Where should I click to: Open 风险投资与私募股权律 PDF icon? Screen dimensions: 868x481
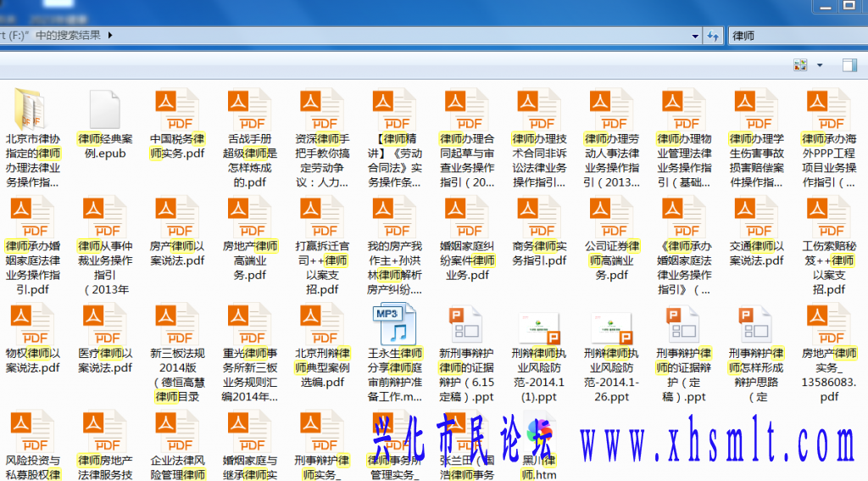click(32, 432)
